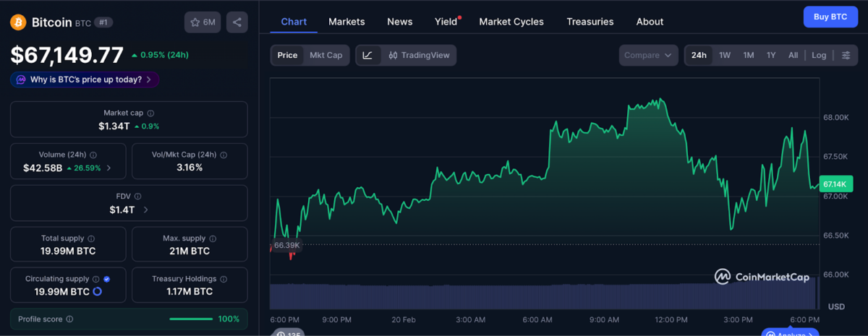Click the 3.16% Vol/Mkt Cap value
This screenshot has width=868, height=336.
coord(190,168)
